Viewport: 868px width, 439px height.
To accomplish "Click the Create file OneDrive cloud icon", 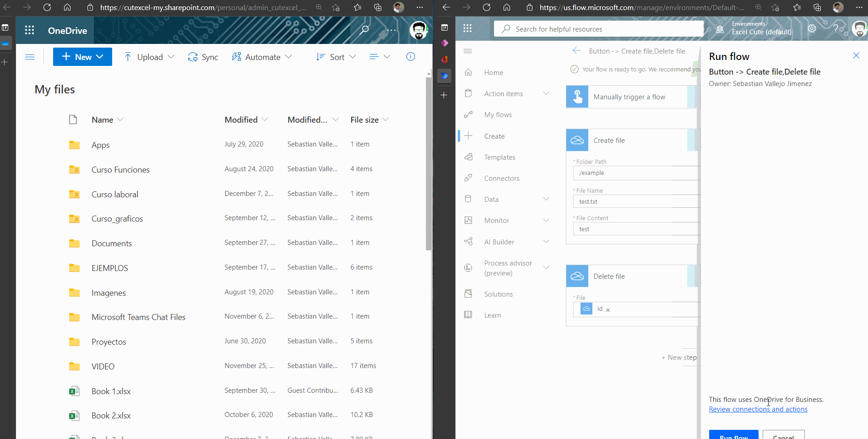I will click(577, 140).
